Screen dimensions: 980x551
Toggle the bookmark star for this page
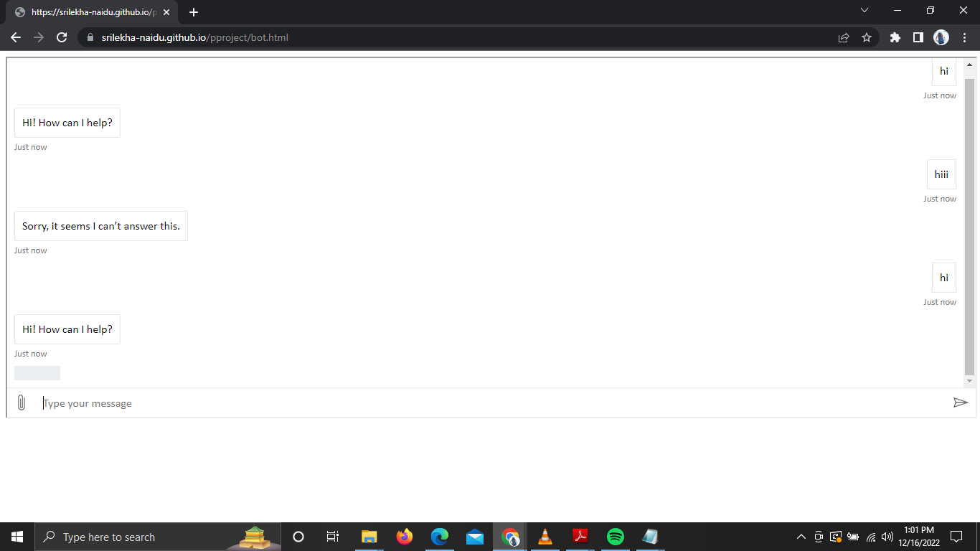[x=867, y=37]
